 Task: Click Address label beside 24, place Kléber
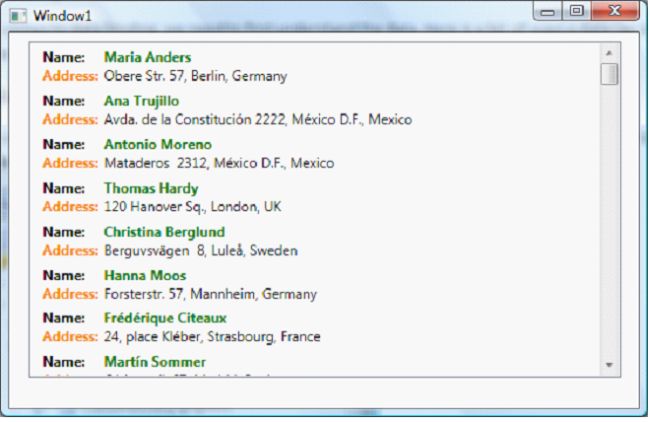click(70, 336)
